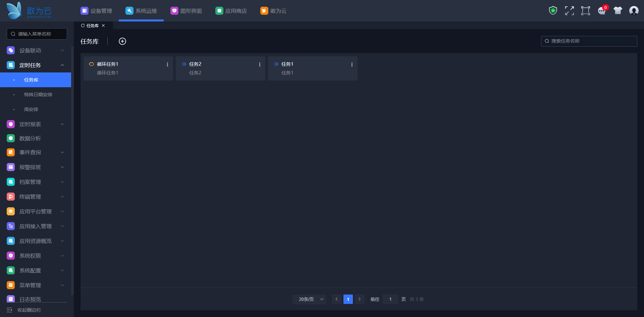Expand the 报警排班 menu chevron
Image resolution: width=644 pixels, height=317 pixels.
pos(62,167)
